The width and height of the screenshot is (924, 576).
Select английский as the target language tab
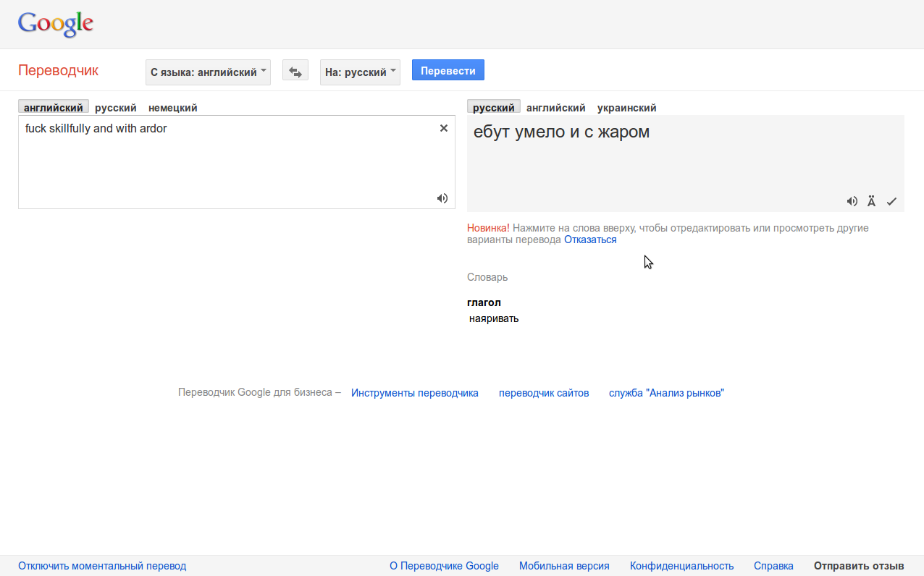click(x=555, y=108)
